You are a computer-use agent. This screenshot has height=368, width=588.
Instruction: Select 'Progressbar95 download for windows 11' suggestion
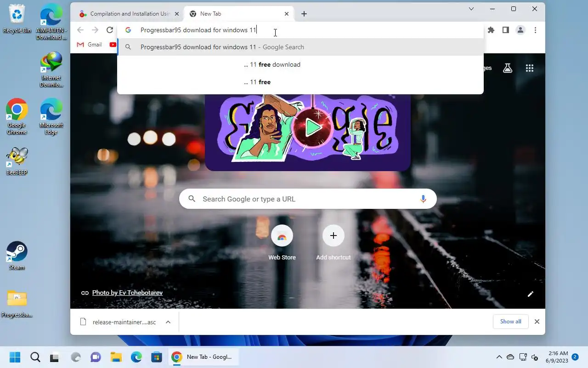(x=300, y=47)
